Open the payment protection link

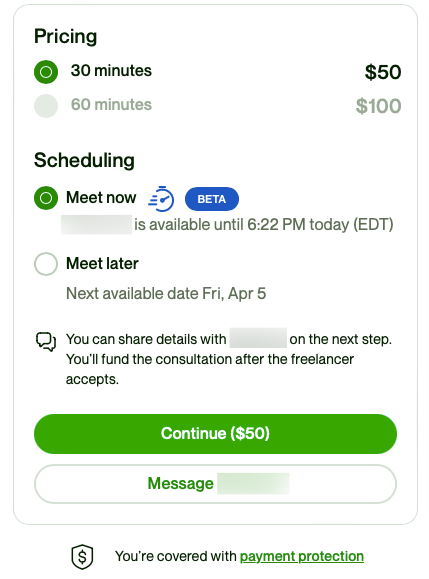point(302,556)
